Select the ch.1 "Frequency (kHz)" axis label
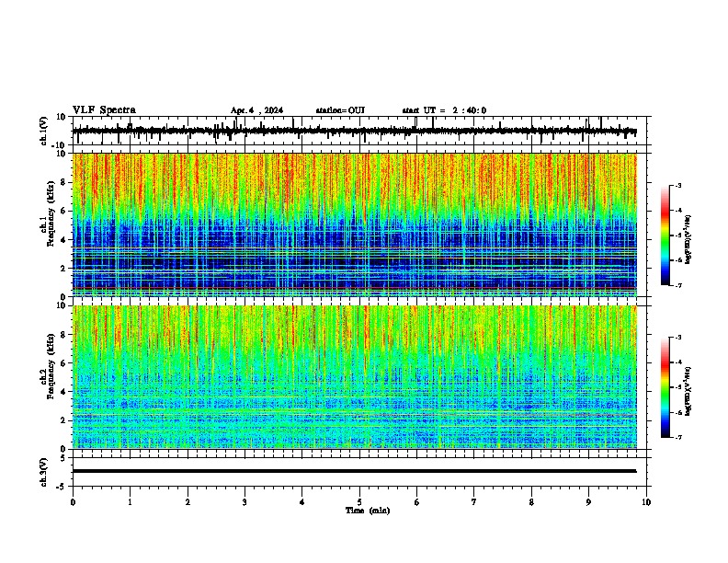The image size is (728, 563). click(x=51, y=214)
